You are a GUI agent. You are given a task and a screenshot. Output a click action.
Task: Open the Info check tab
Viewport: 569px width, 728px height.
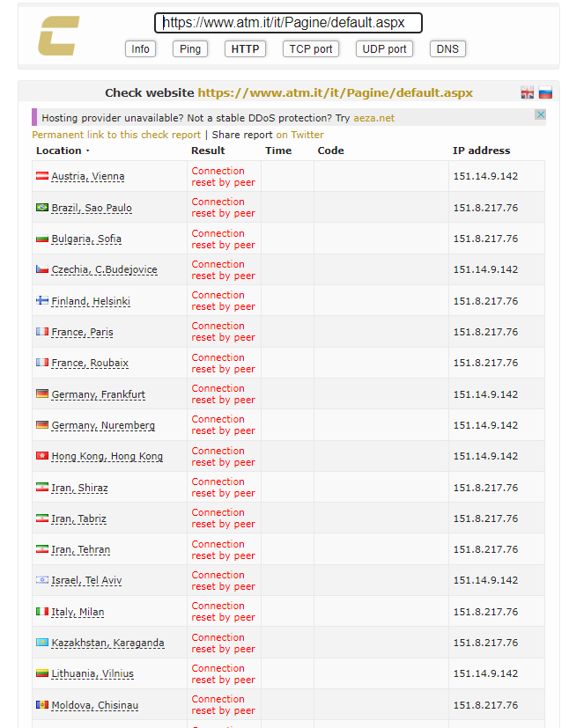pos(140,49)
